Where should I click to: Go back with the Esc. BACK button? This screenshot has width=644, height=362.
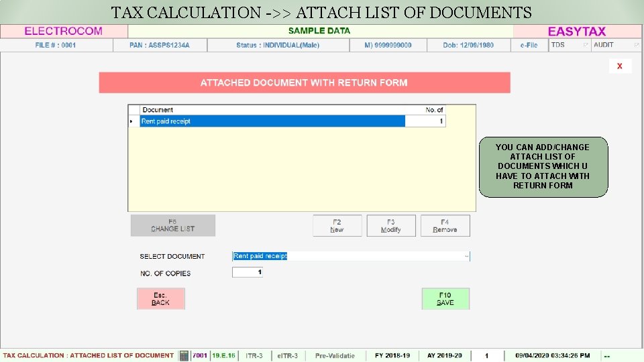click(160, 299)
